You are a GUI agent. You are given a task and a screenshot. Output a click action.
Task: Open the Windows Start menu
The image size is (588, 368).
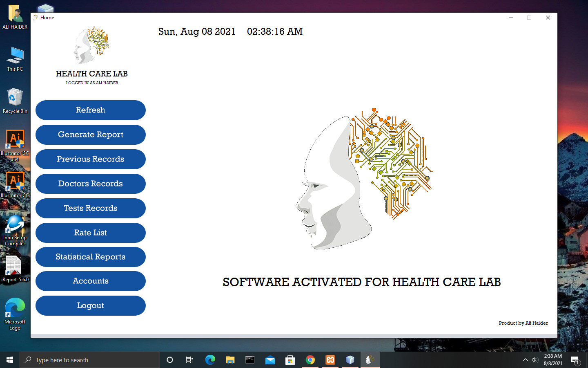(x=9, y=360)
